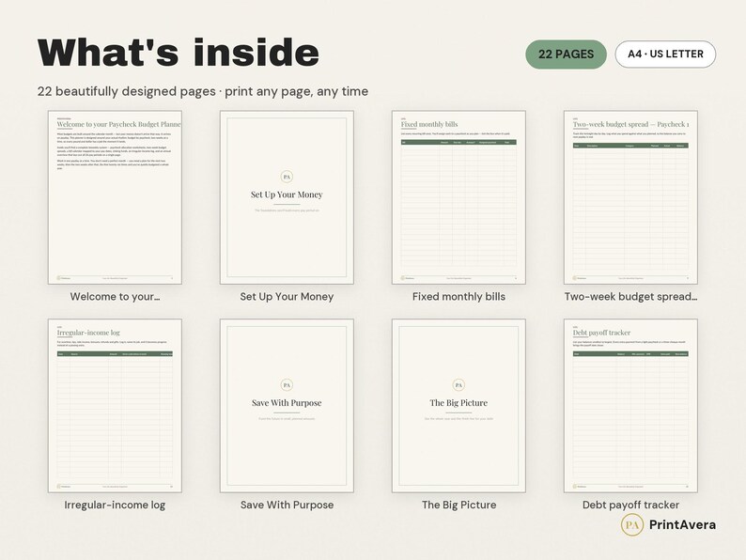
Task: Click the PA emblem on Save With Purpose page
Action: [x=287, y=385]
